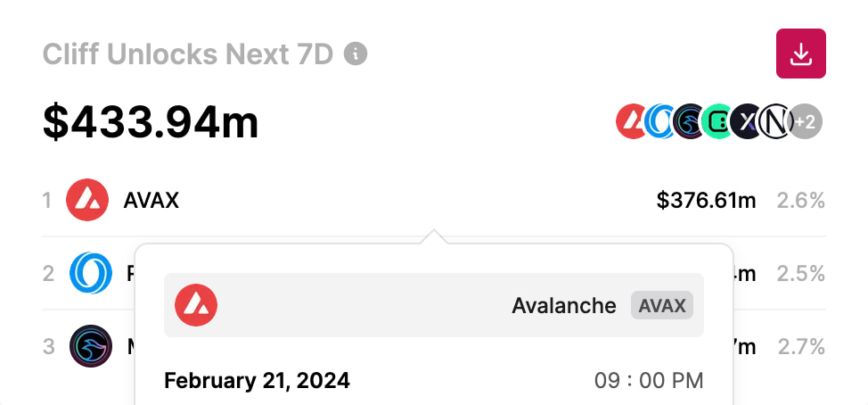Open the dark bird token logo in row 3

pyautogui.click(x=91, y=346)
